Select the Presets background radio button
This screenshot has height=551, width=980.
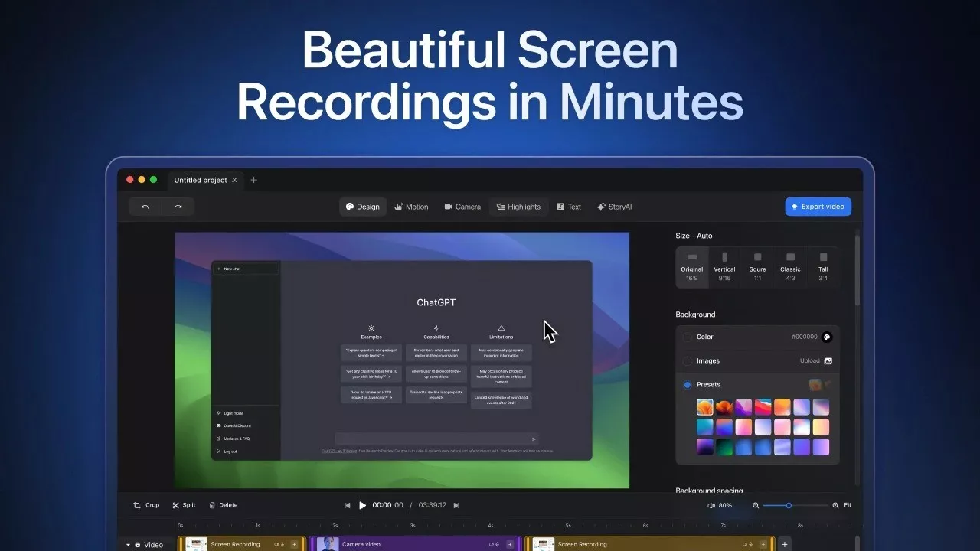pyautogui.click(x=687, y=385)
